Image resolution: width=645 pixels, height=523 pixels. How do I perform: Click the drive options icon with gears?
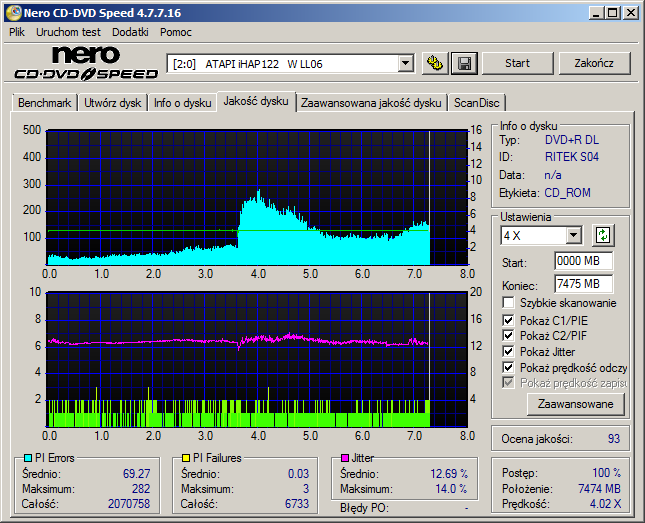click(435, 63)
